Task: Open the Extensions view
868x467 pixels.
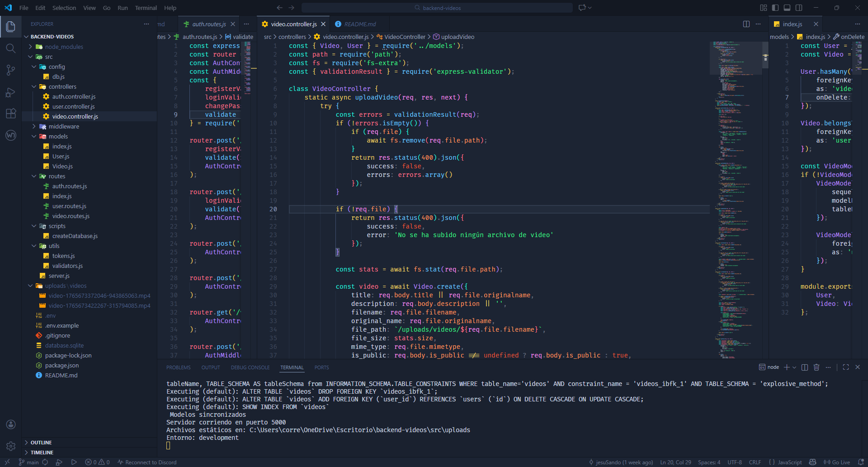Action: 11,114
